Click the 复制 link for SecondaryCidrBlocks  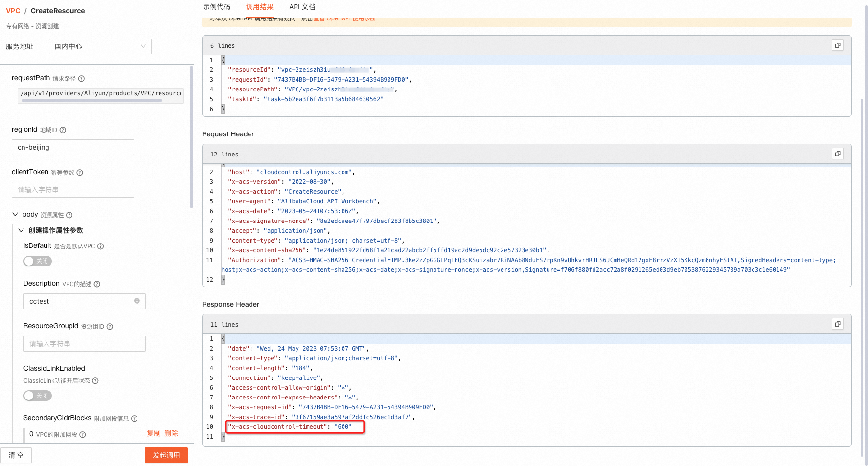click(154, 433)
